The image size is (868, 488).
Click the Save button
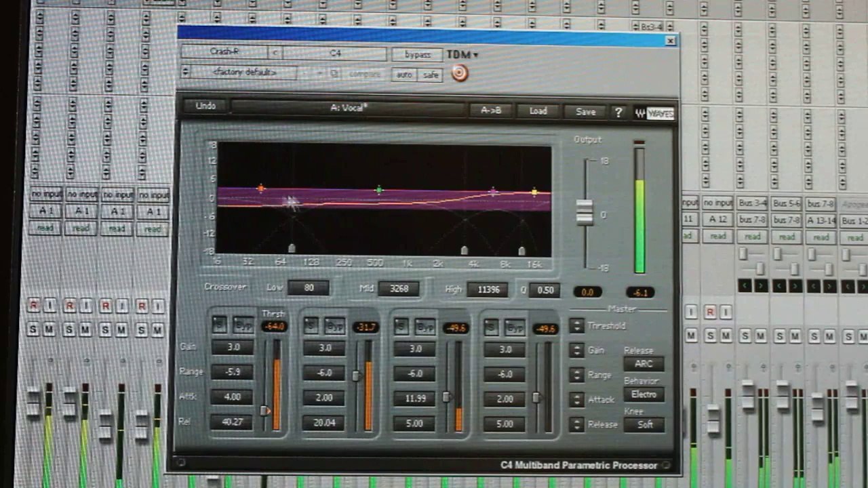[585, 112]
